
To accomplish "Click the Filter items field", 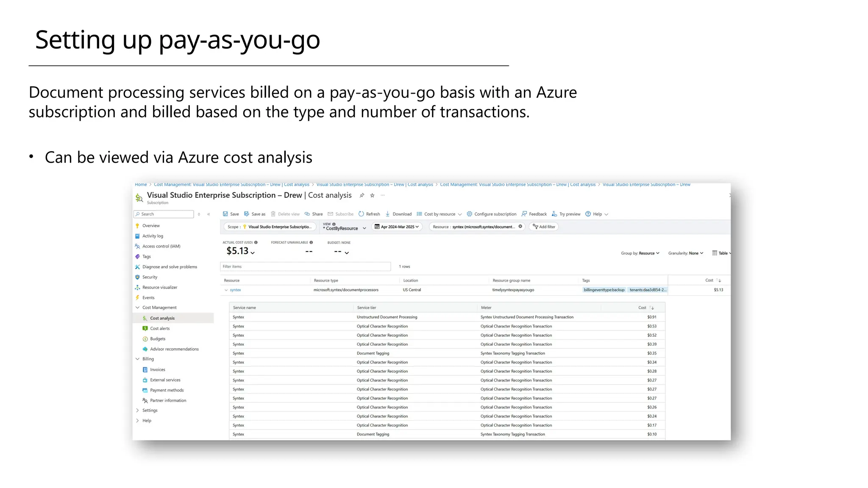I will click(305, 266).
